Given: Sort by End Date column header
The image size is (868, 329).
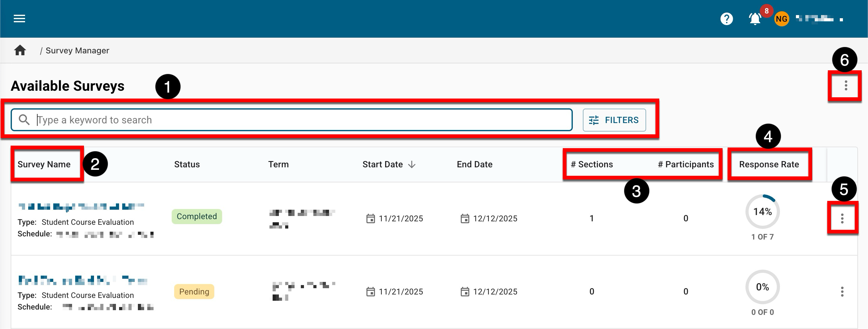Looking at the screenshot, I should [x=474, y=164].
